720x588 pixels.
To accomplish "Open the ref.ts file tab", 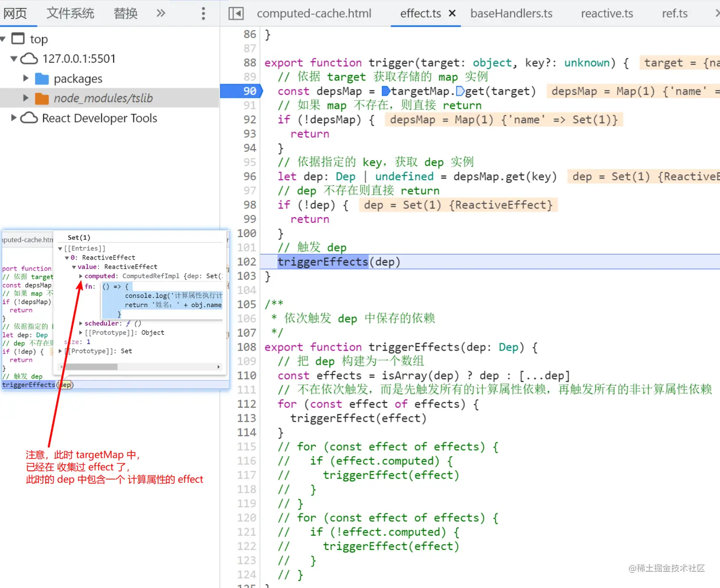I will click(675, 13).
